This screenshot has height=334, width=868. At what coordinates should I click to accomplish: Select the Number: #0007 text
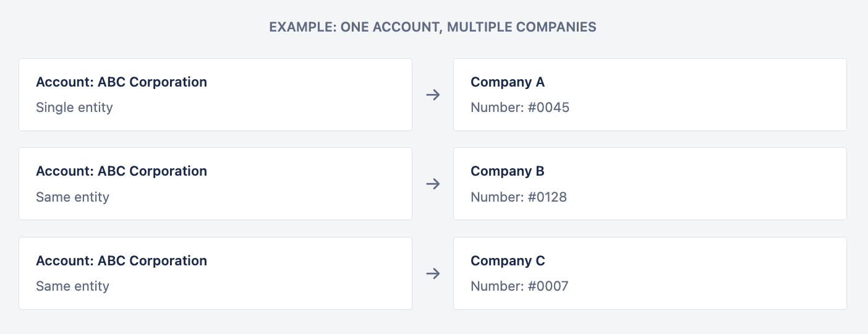tap(519, 286)
